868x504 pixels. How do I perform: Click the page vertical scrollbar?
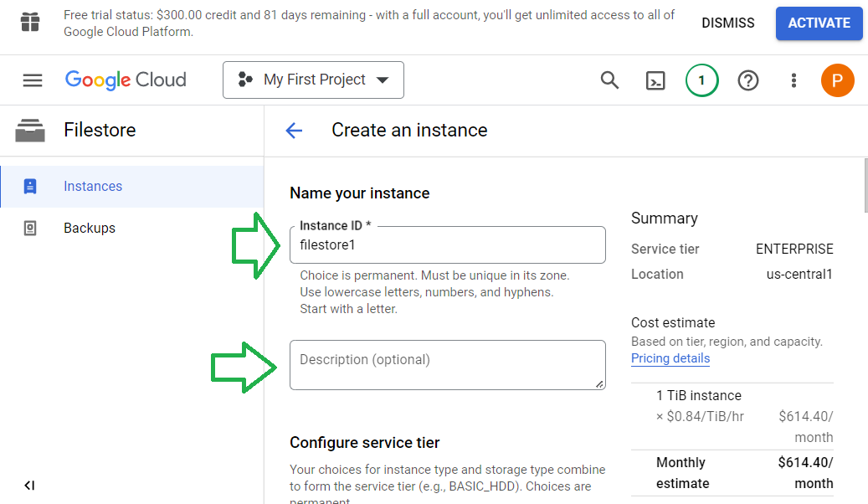(865, 185)
